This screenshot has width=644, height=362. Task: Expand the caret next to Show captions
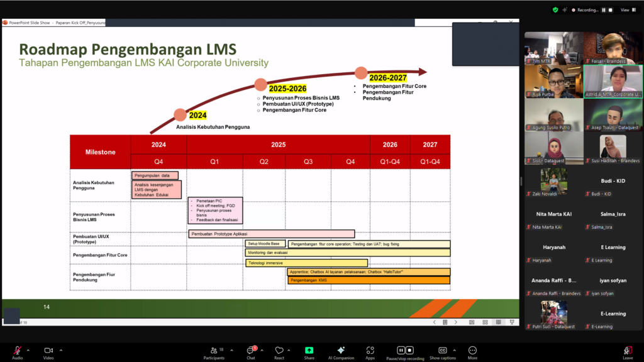point(455,350)
